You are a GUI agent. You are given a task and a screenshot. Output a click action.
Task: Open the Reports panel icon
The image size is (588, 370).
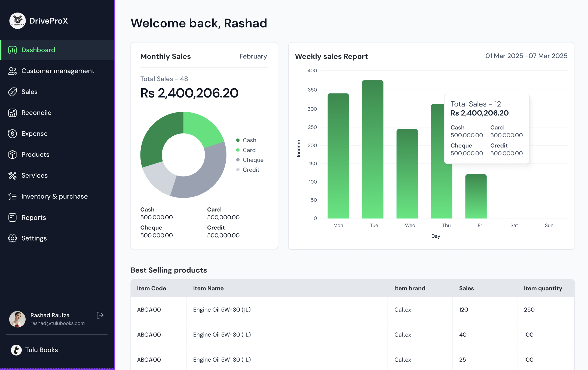coord(12,217)
